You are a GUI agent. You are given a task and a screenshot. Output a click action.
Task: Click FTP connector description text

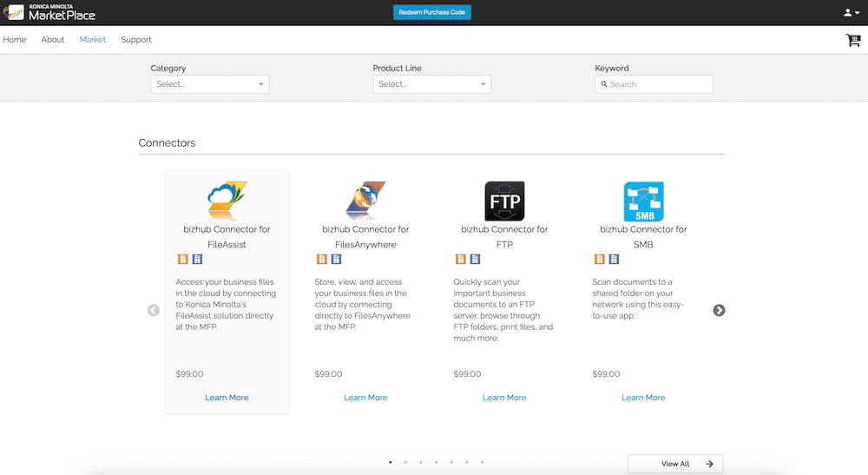click(x=503, y=310)
